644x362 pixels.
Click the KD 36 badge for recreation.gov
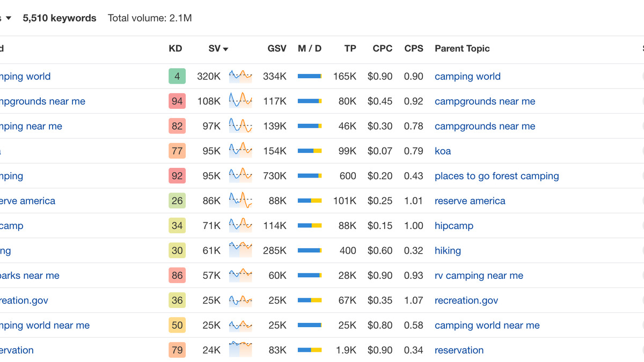pos(177,300)
